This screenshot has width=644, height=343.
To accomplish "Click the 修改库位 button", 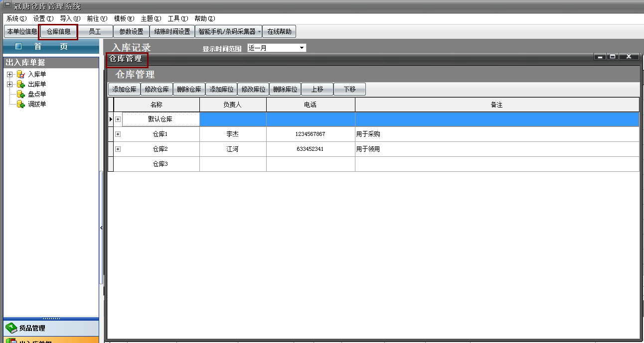I will click(253, 90).
